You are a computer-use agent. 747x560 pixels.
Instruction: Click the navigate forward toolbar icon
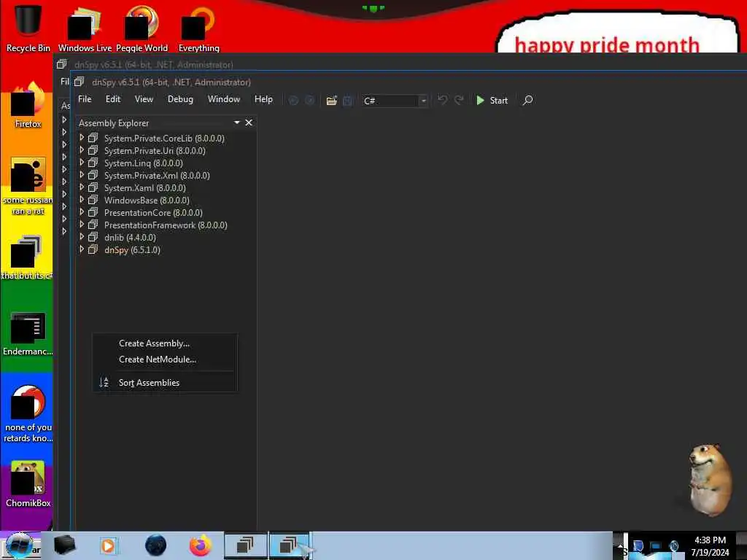coord(309,101)
